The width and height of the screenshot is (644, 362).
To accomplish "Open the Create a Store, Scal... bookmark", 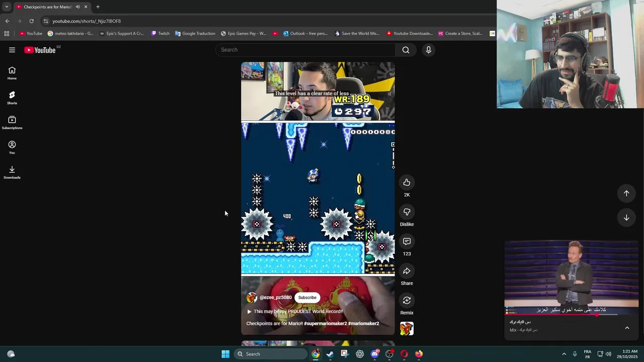I will (x=460, y=34).
